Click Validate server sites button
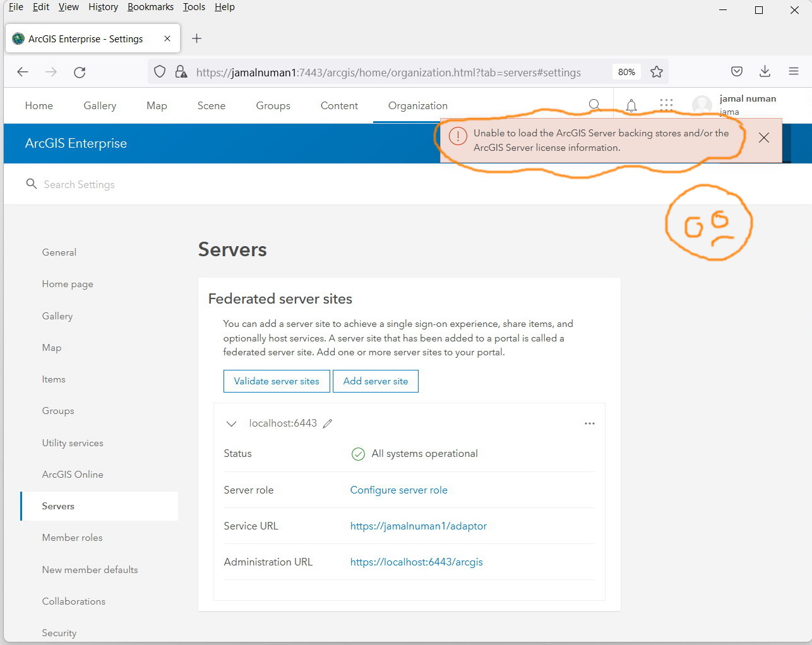The height and width of the screenshot is (645, 812). (277, 381)
